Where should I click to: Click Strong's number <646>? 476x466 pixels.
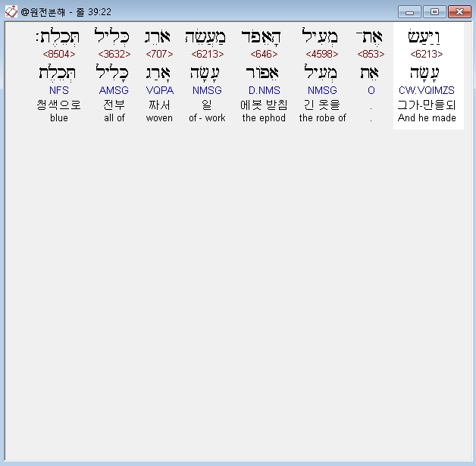coord(264,54)
